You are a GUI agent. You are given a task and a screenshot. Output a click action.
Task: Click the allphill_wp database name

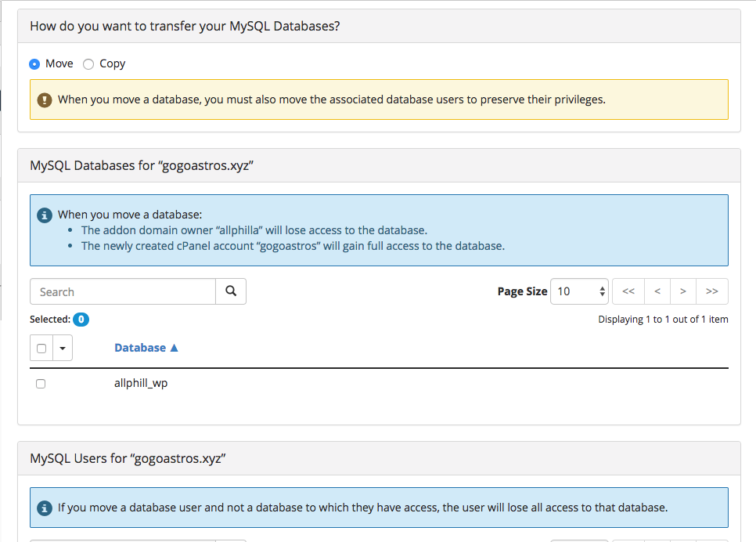pos(141,384)
